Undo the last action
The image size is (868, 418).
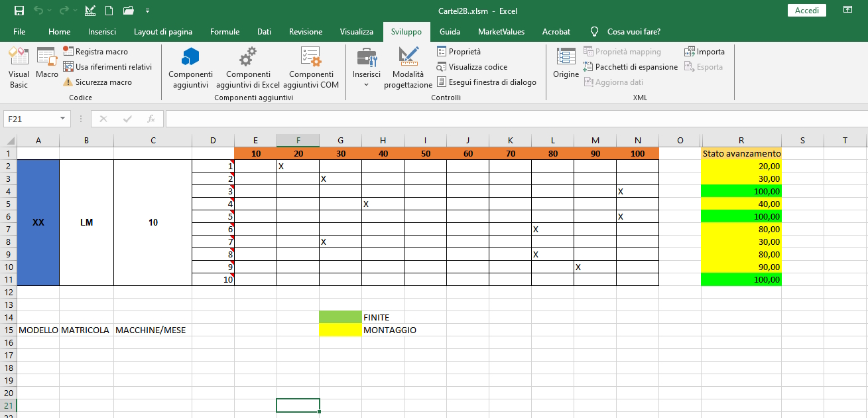coord(38,11)
